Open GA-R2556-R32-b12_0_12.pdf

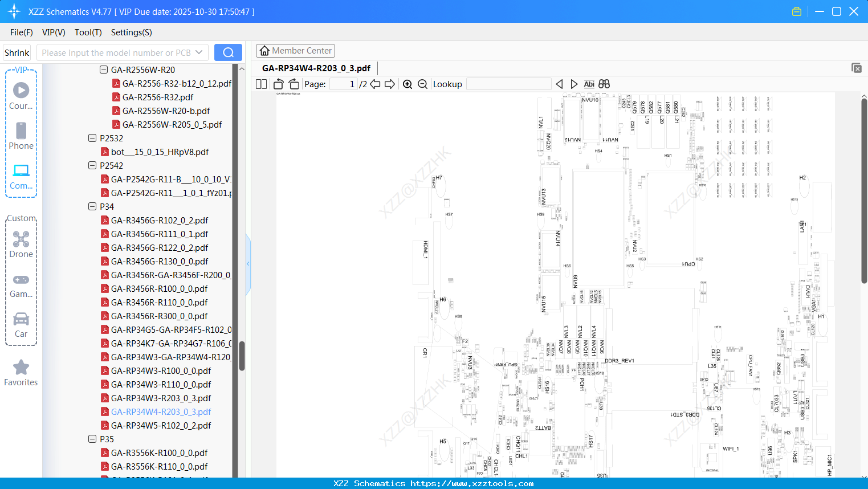[x=177, y=83]
